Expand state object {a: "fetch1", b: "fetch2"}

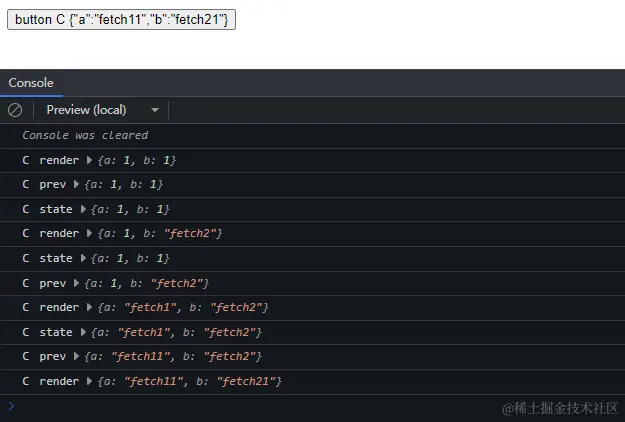[x=83, y=332]
